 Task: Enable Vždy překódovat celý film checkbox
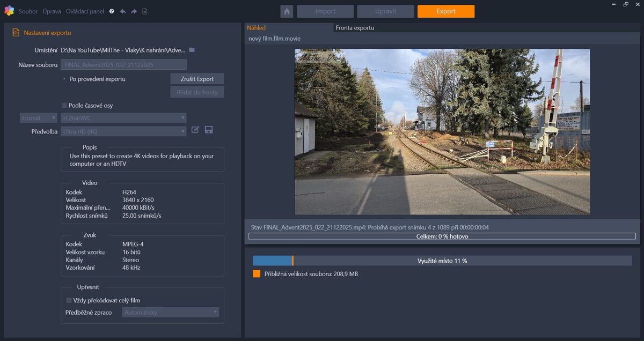69,300
